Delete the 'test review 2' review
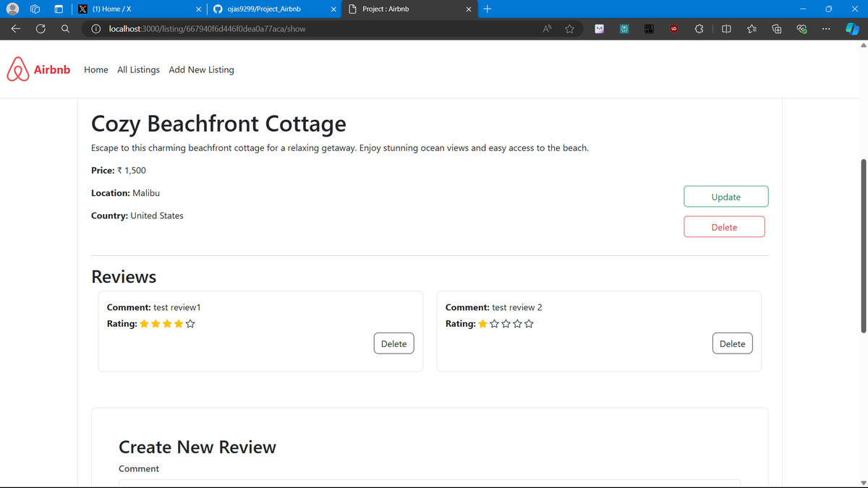868x488 pixels. [x=733, y=343]
